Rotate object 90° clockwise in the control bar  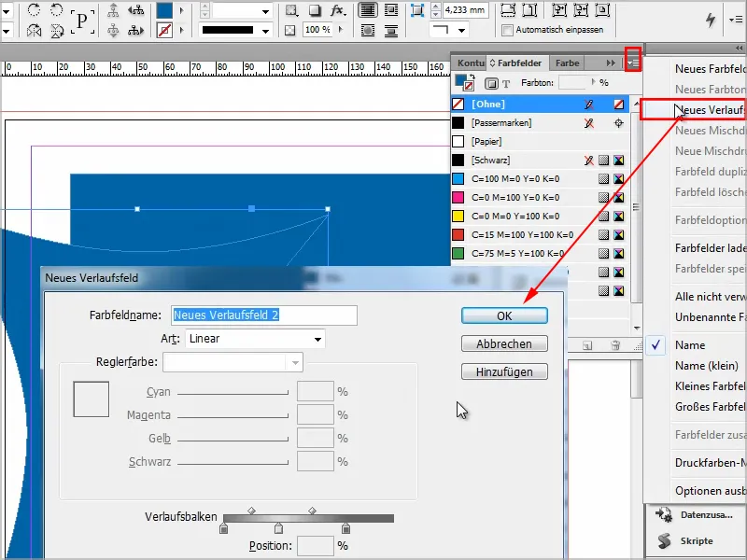(34, 9)
